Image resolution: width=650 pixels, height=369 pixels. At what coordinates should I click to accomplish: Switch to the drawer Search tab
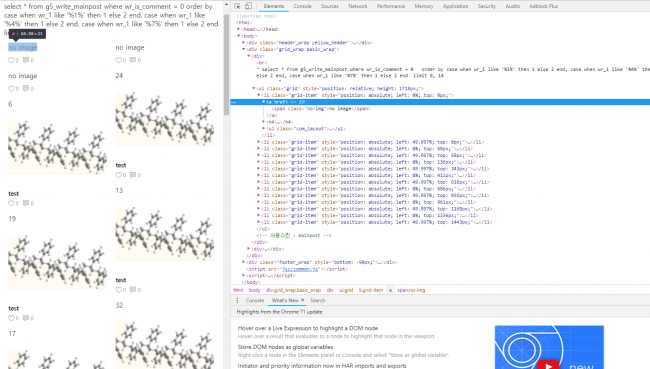tap(318, 301)
